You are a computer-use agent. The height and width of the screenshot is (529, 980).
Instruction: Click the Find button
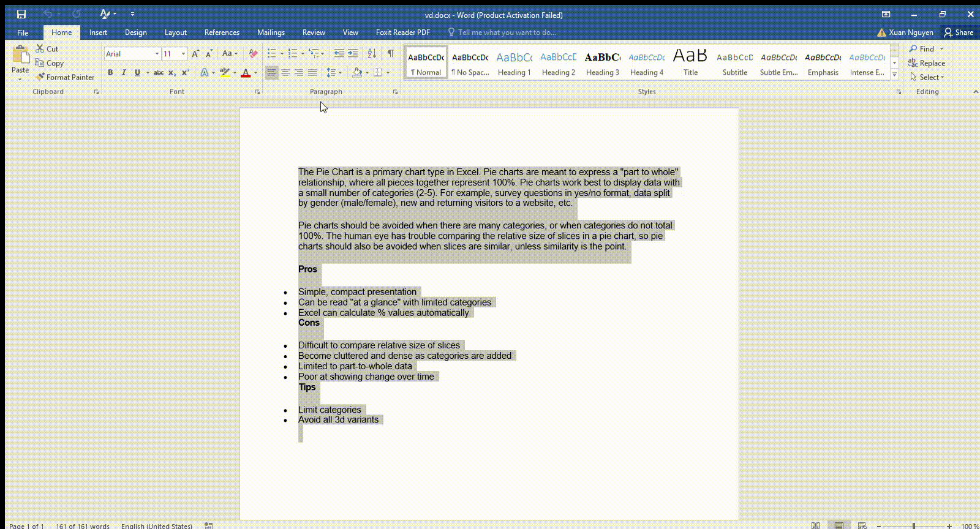[922, 49]
